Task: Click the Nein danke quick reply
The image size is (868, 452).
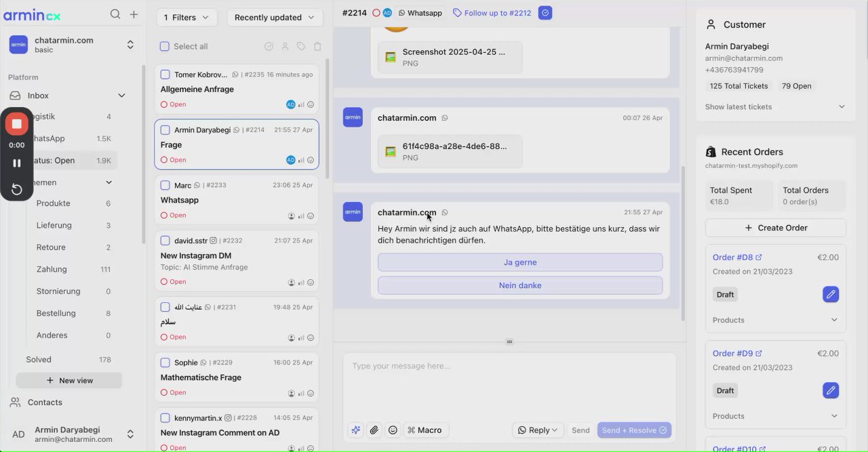Action: point(520,285)
